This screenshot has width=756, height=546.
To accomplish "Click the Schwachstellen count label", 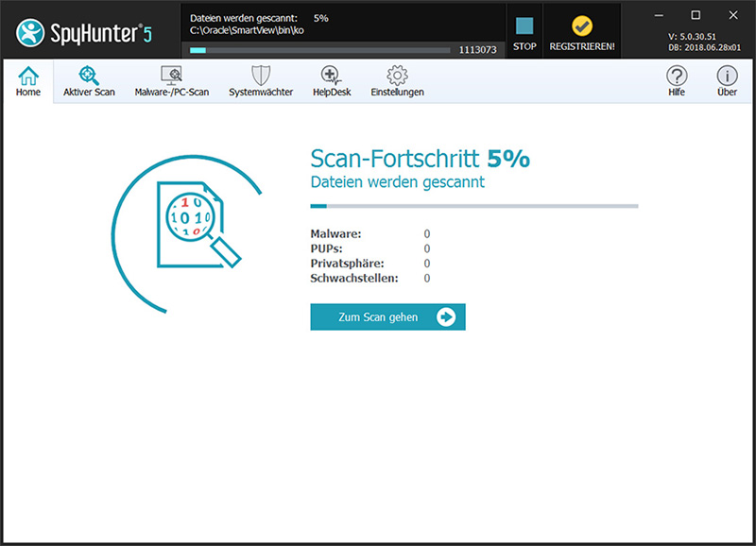I will 354,278.
